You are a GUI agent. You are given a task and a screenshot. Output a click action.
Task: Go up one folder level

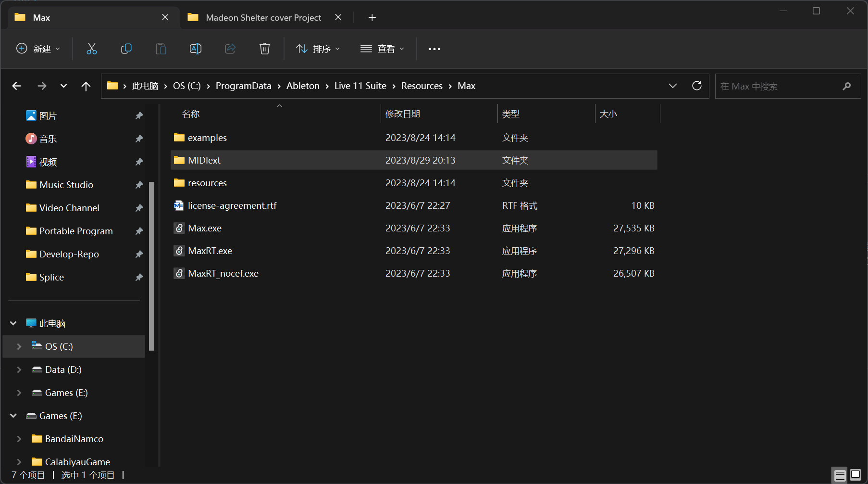click(x=86, y=86)
